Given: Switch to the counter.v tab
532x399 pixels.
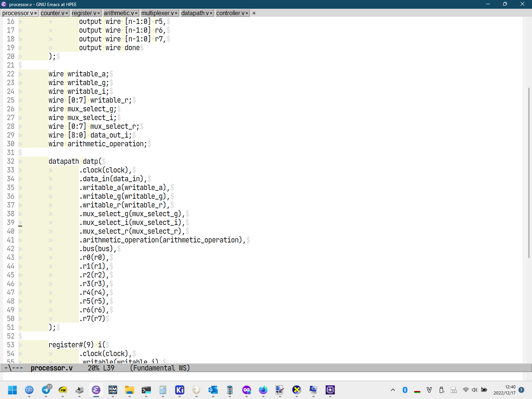Looking at the screenshot, I should coord(52,13).
